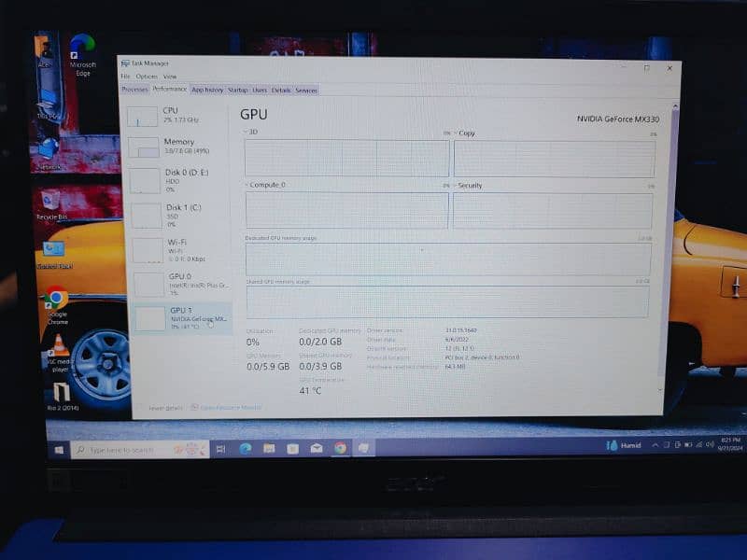Open Chrome from the taskbar
747x560 pixels.
click(340, 448)
